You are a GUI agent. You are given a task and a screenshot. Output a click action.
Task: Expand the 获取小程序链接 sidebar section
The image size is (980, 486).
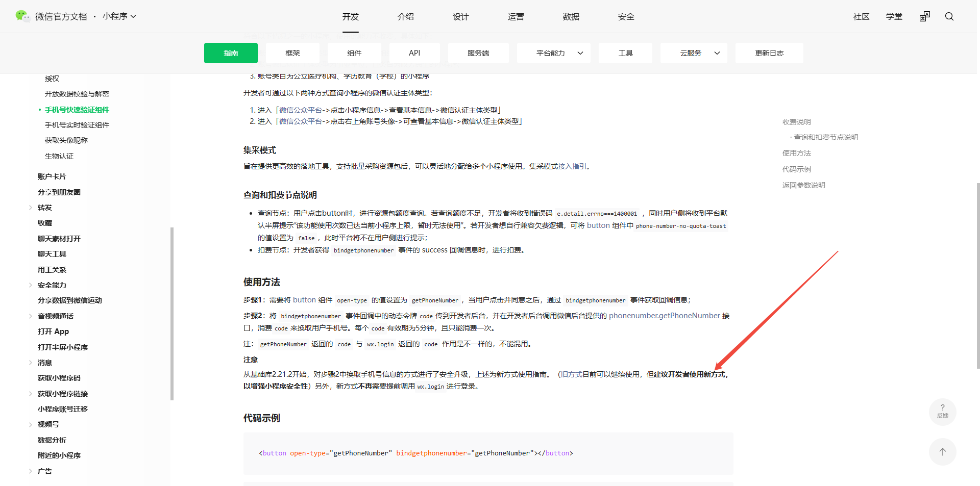(31, 394)
